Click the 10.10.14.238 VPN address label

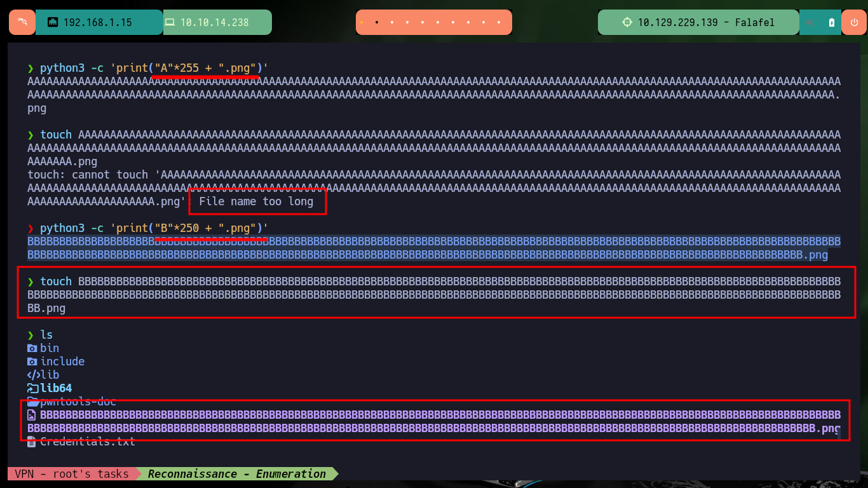[215, 22]
